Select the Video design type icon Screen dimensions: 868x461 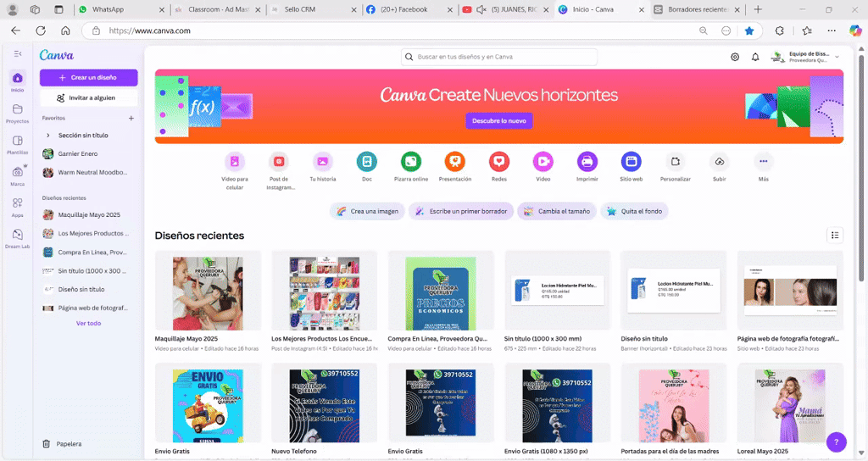(x=543, y=162)
